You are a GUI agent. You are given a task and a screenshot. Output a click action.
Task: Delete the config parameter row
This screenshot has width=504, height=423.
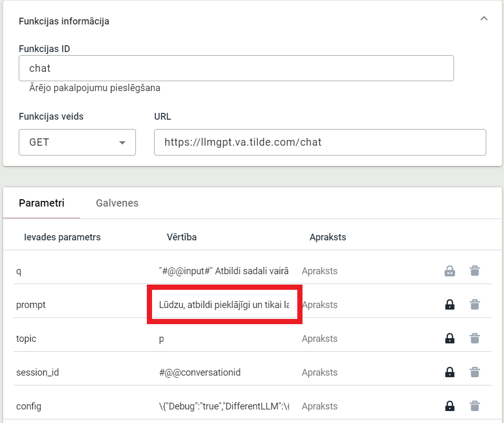point(474,406)
